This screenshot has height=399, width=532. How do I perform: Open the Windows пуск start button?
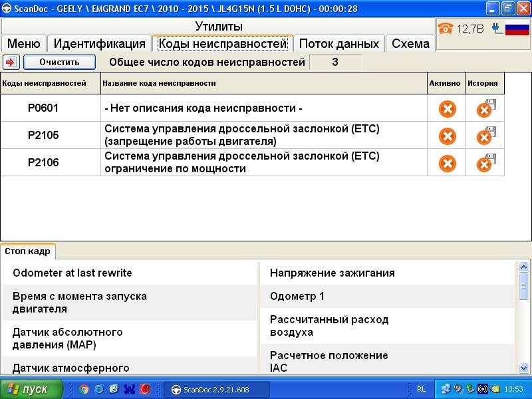click(x=31, y=389)
